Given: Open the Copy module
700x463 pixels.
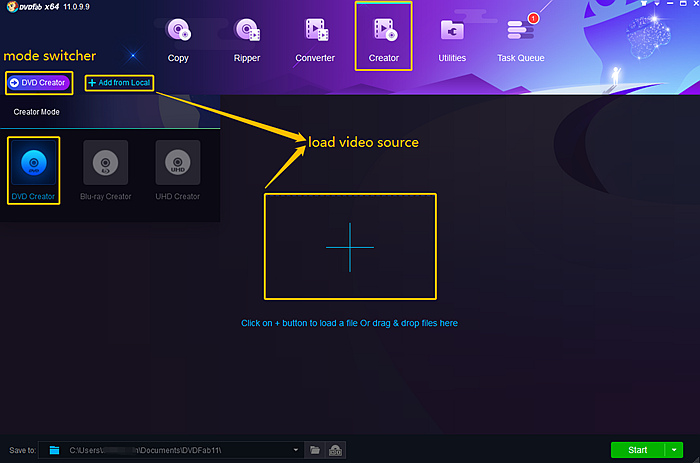Looking at the screenshot, I should tap(178, 40).
